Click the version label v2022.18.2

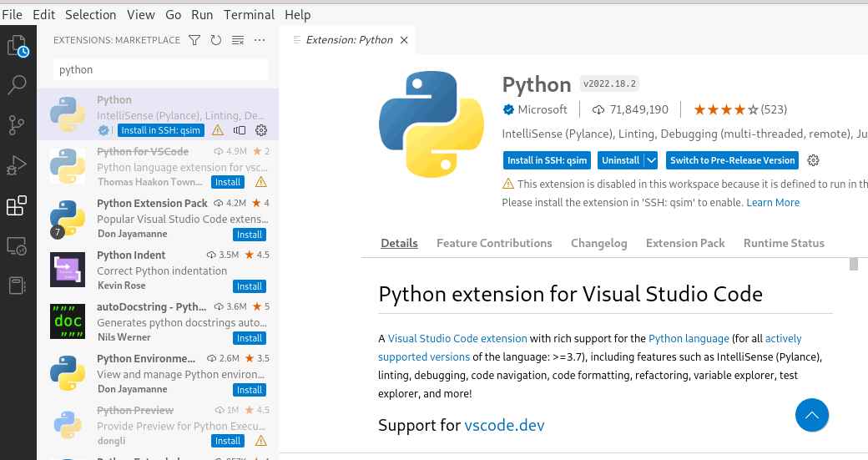coord(609,83)
